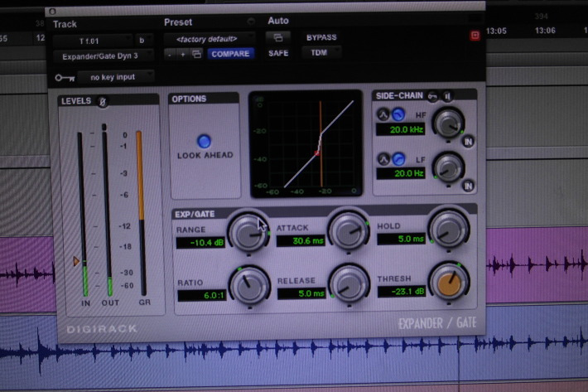Click the orange Thresh knob
This screenshot has height=392, width=588.
click(449, 282)
